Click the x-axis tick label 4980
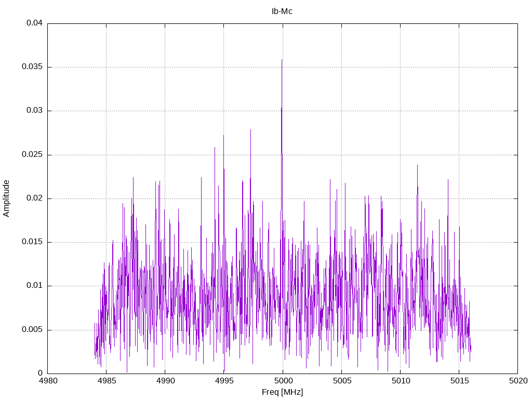This screenshot has width=532, height=399. click(48, 381)
